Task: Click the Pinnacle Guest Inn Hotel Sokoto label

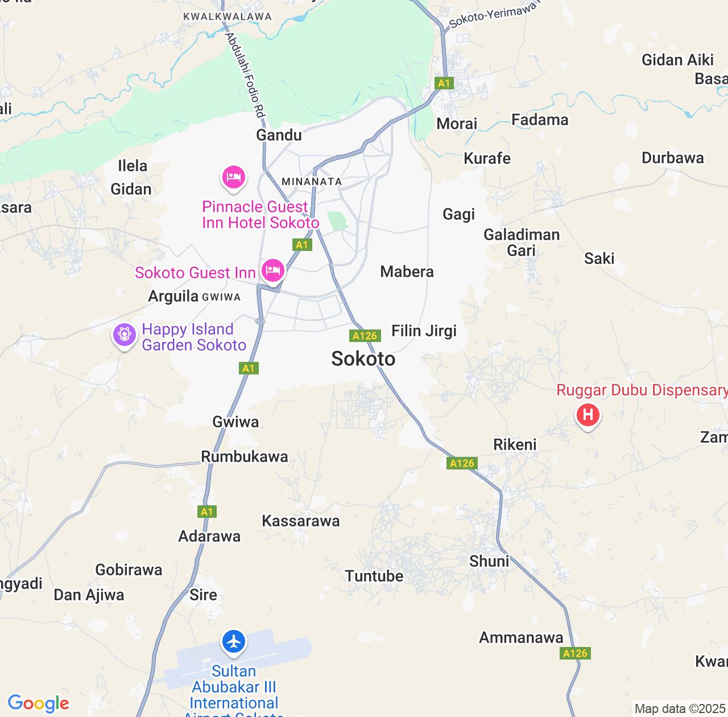Action: (260, 215)
